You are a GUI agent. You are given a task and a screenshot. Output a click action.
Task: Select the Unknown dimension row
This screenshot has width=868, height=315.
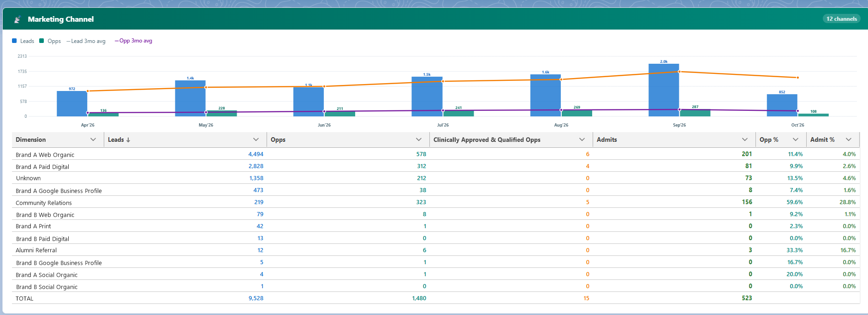point(436,178)
